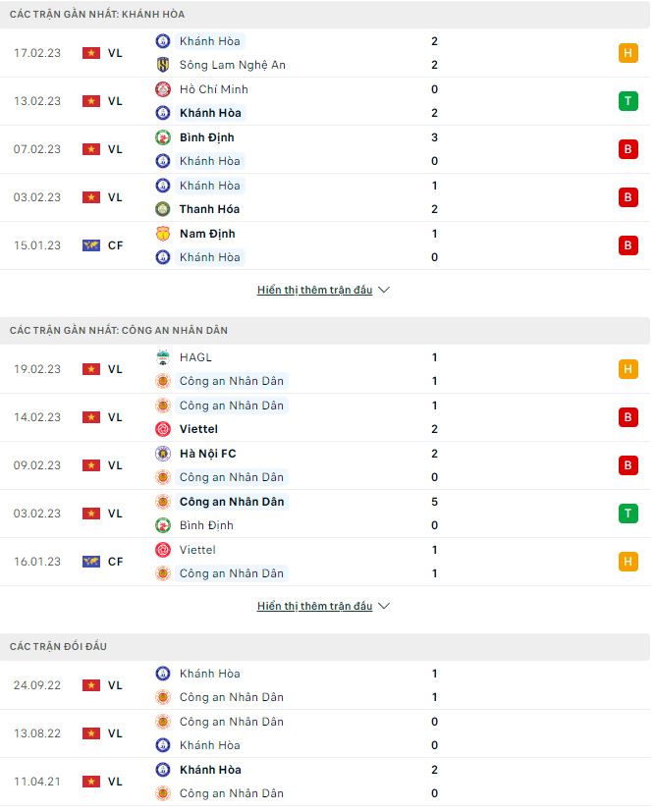The width and height of the screenshot is (655, 812).
Task: Click the Hồ Chí Minh team crest
Action: tap(163, 89)
